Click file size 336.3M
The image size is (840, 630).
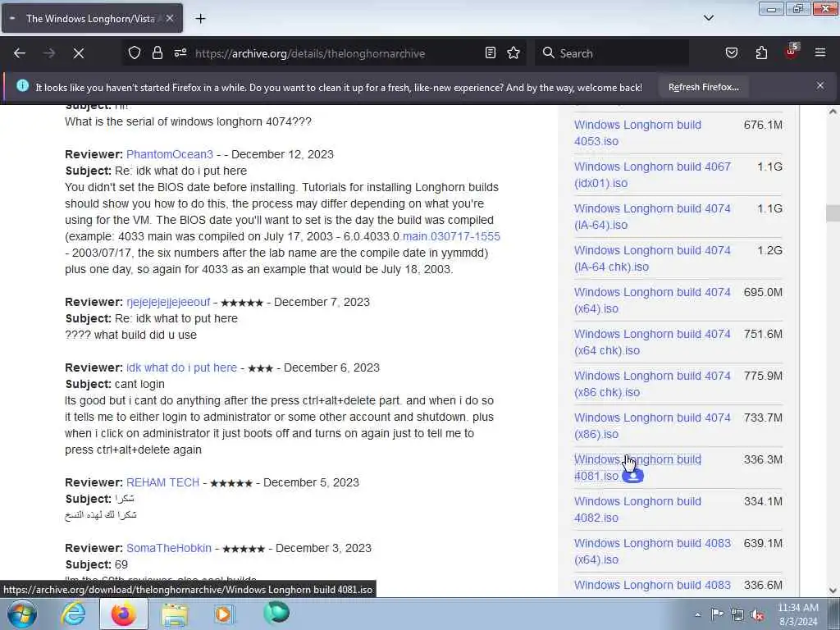763,459
